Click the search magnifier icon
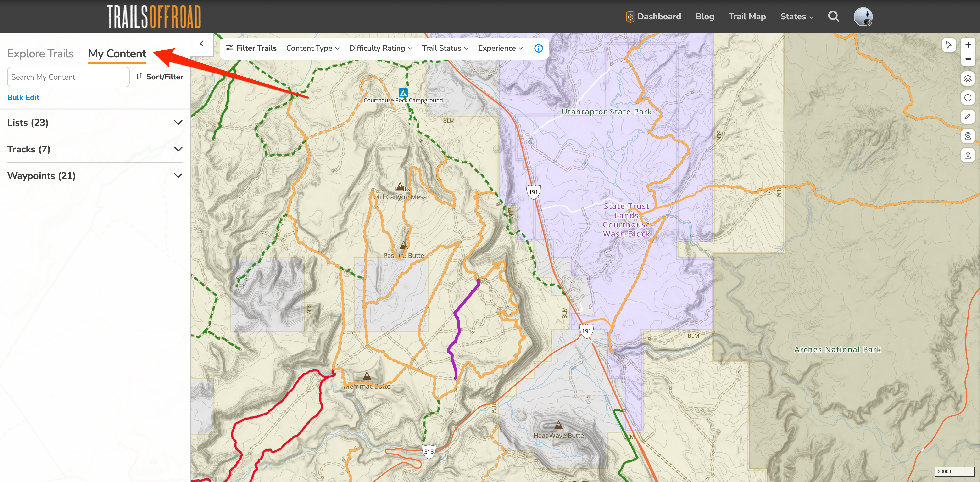980x482 pixels. pos(834,16)
